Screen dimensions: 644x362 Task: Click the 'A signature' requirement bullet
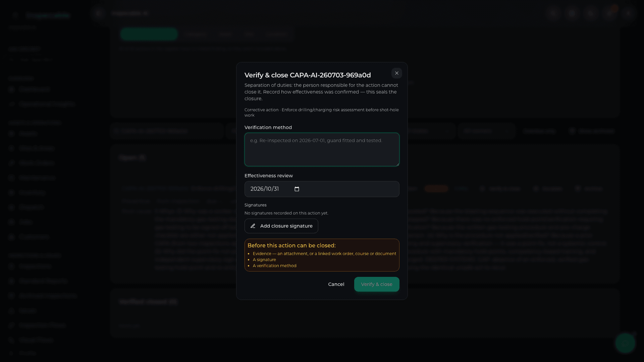pyautogui.click(x=264, y=260)
